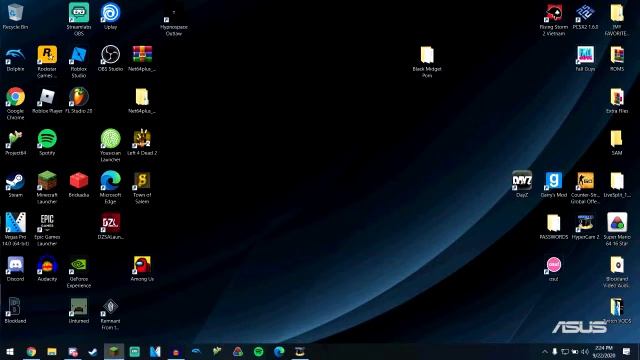
Task: Click the Windows Start button
Action: pos(10,351)
